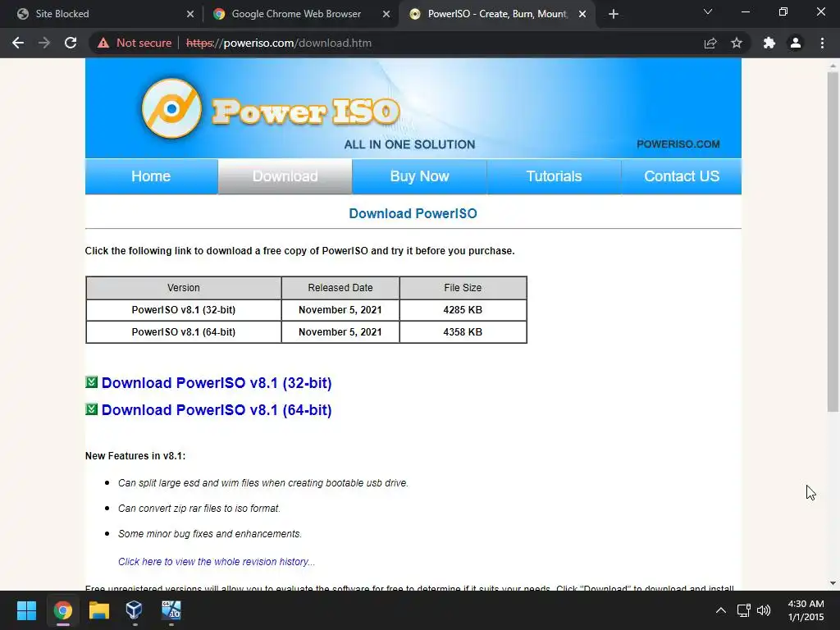Close the PowerISO tab
840x630 pixels.
click(x=582, y=14)
